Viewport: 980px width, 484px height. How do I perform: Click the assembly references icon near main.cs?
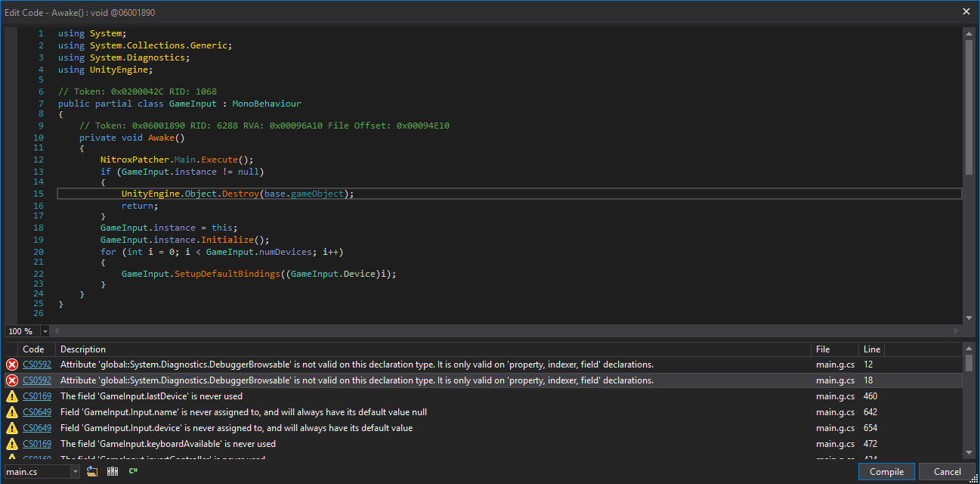[x=111, y=470]
